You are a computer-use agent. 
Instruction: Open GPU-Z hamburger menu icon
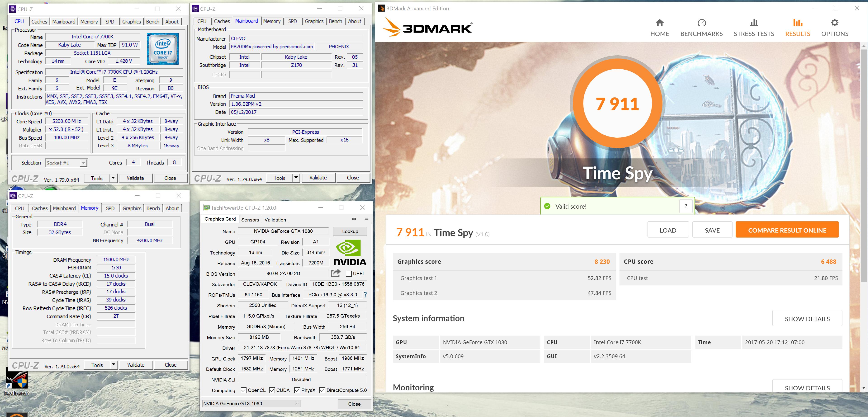point(366,219)
